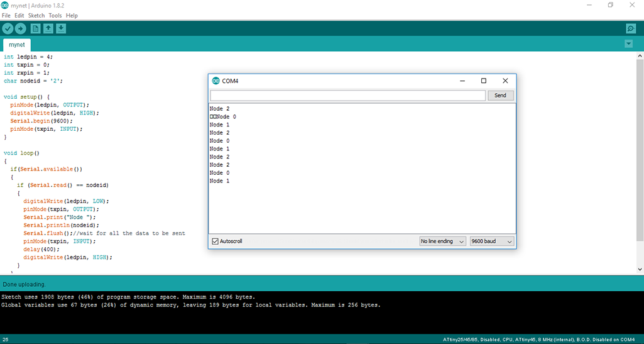644x344 pixels.
Task: Click the 'Serial.flush();' comment line
Action: pyautogui.click(x=104, y=233)
